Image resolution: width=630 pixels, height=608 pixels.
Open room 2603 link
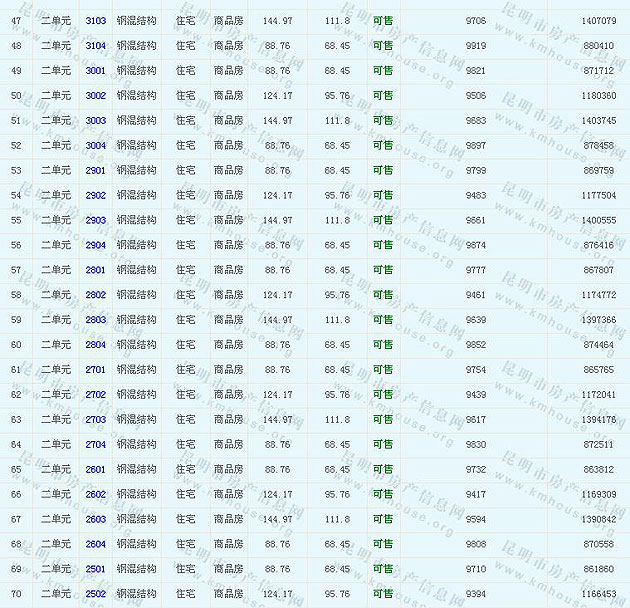click(x=96, y=519)
